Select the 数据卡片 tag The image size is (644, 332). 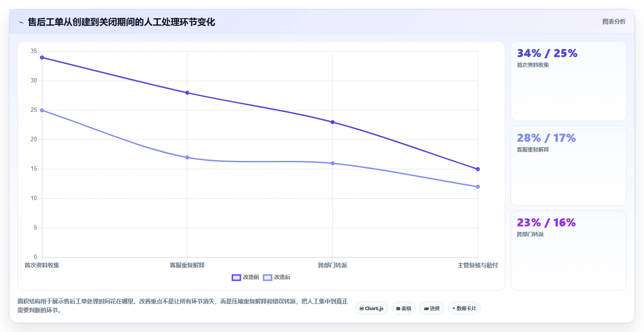tap(464, 308)
